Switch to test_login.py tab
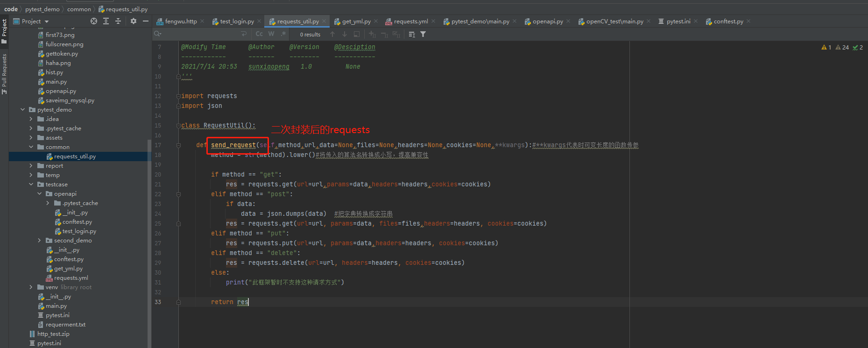 coord(237,21)
